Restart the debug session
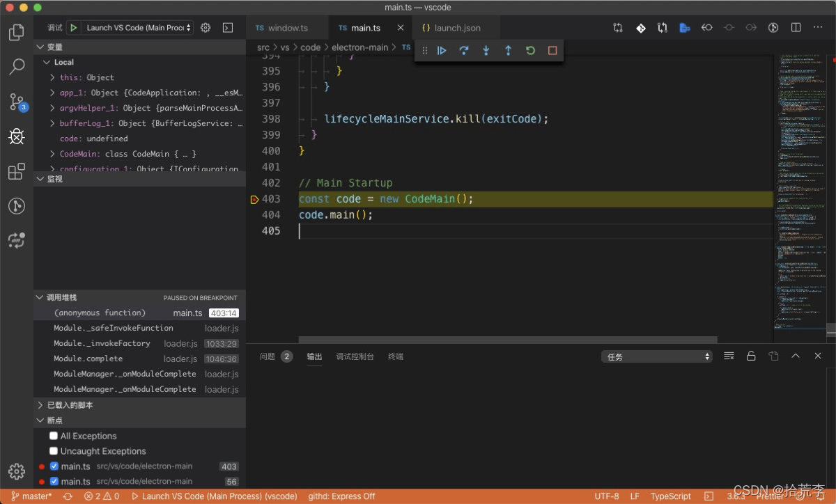This screenshot has width=836, height=504. point(530,51)
